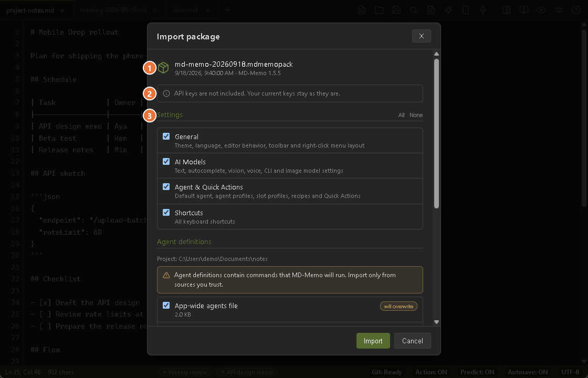The width and height of the screenshot is (588, 378).
Task: Select None settings link
Action: (416, 115)
